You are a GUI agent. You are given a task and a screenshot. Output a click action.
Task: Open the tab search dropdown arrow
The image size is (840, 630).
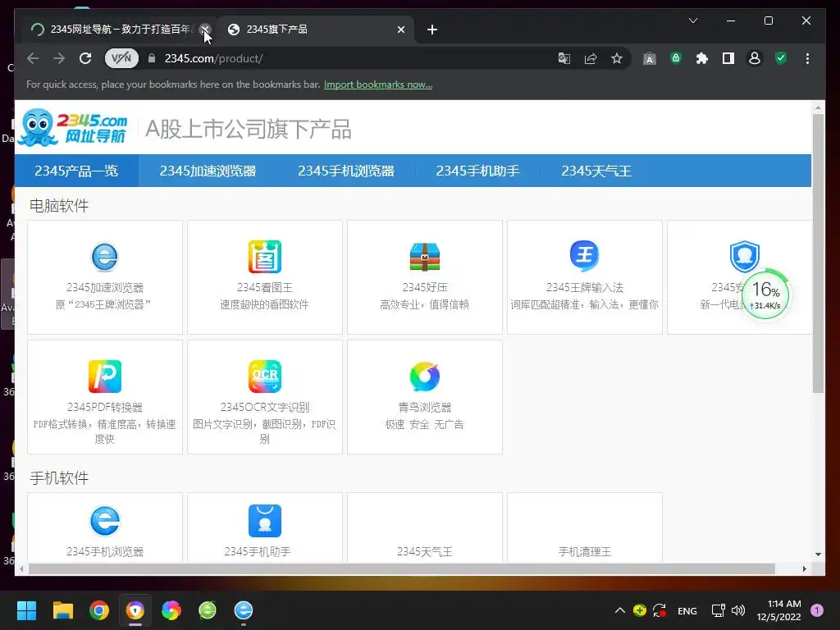click(692, 21)
